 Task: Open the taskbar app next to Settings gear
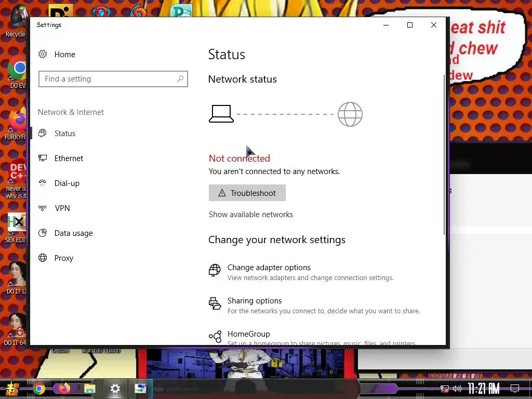140,389
